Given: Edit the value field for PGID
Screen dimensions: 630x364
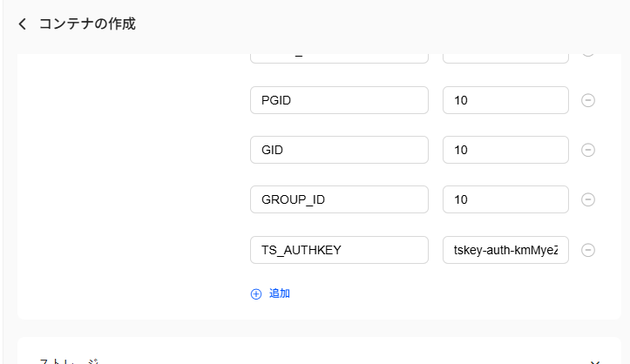Looking at the screenshot, I should tap(505, 100).
